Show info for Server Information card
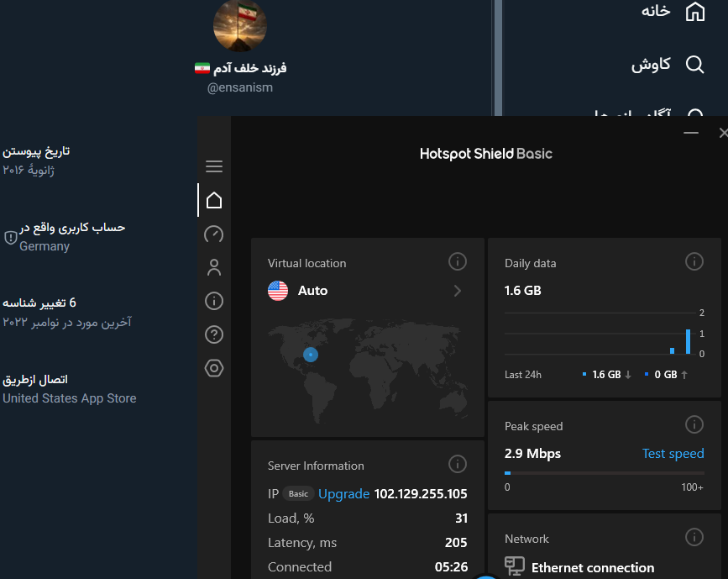728x579 pixels. (458, 464)
